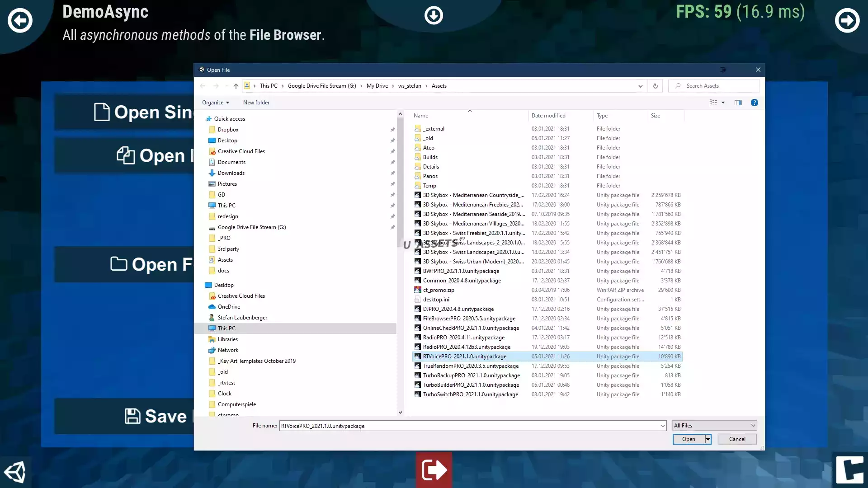The image size is (868, 488).
Task: Open the view options dropdown arrow
Action: pos(723,103)
